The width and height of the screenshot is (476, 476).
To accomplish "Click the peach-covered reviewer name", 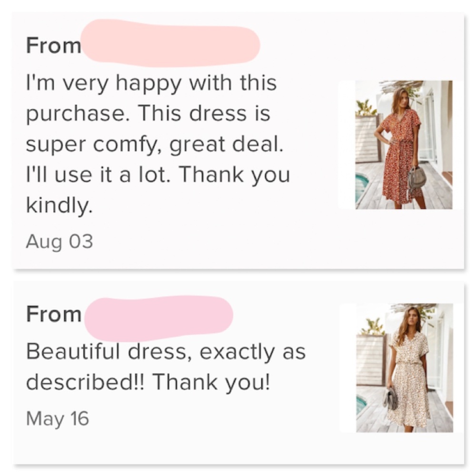I will coord(170,43).
